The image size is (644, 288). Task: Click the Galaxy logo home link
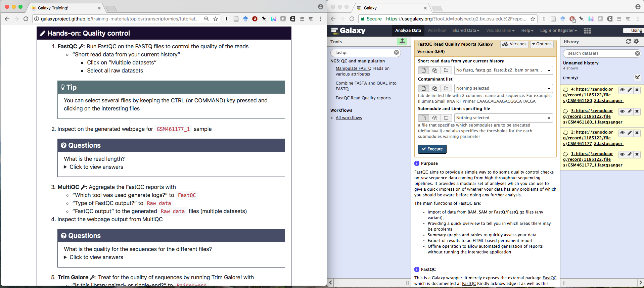[x=348, y=31]
